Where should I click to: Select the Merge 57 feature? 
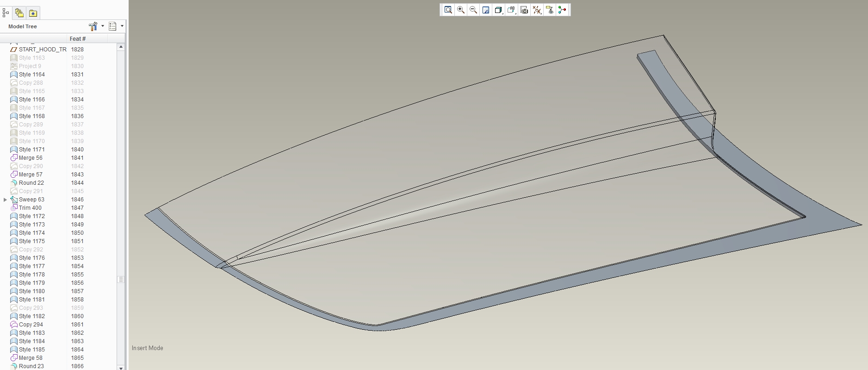(31, 175)
